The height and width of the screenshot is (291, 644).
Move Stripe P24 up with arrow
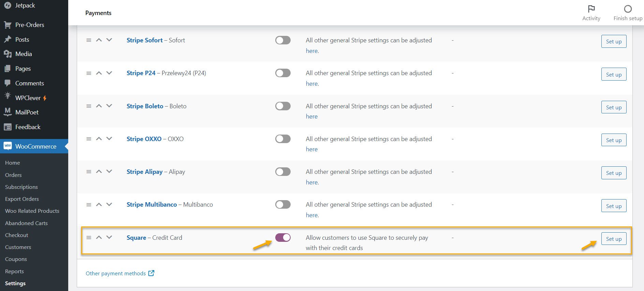point(99,73)
